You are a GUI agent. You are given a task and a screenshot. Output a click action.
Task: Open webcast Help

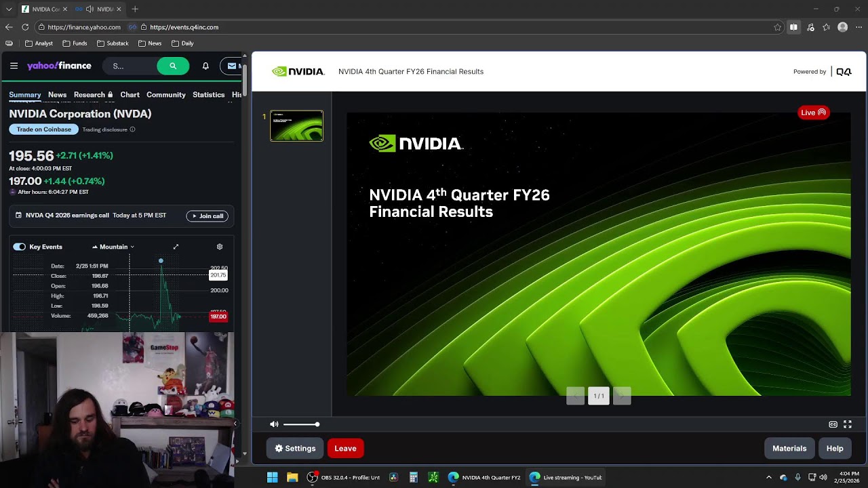835,448
